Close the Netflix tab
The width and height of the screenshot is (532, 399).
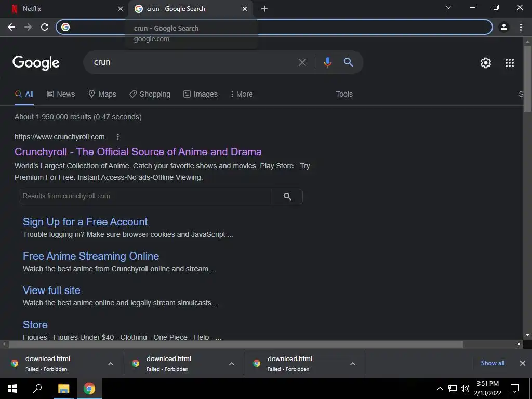point(121,9)
